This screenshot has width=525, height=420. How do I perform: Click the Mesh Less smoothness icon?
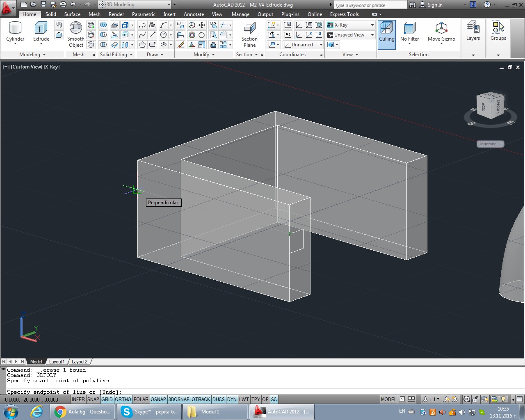91,35
